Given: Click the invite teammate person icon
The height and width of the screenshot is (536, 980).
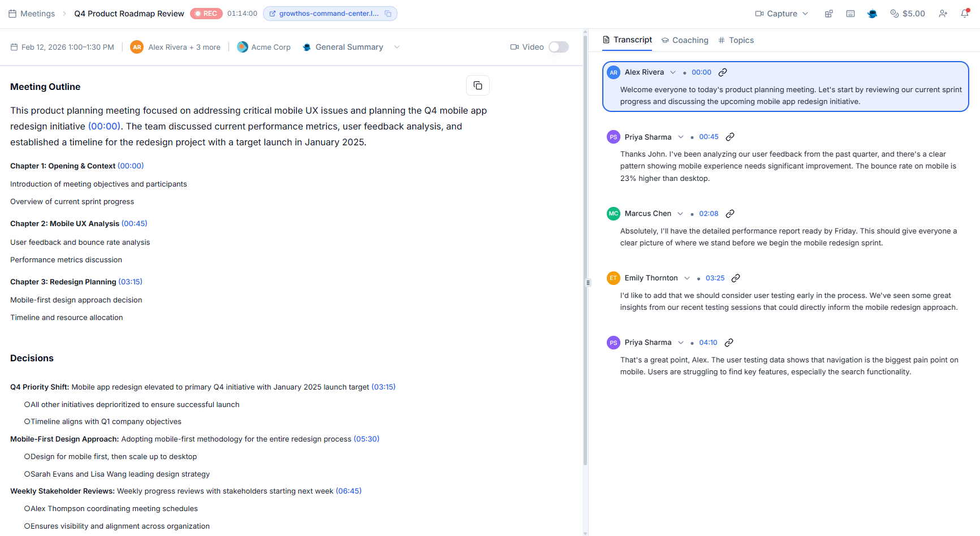Looking at the screenshot, I should click(943, 13).
